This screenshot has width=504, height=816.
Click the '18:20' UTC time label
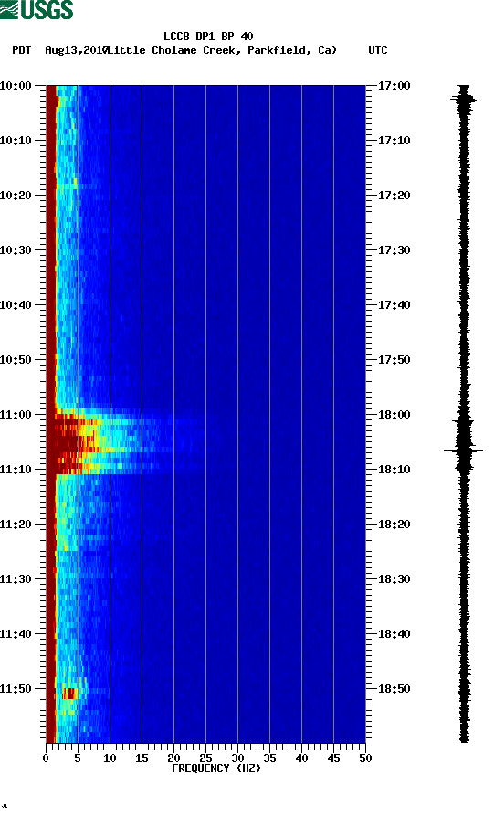coord(394,525)
